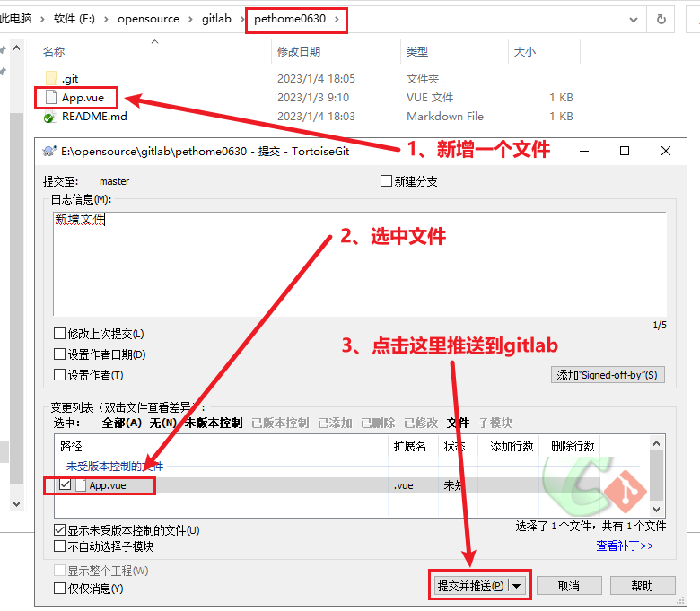Viewport: 700px width, 611px height.
Task: Open the .git folder icon
Action: 51,78
